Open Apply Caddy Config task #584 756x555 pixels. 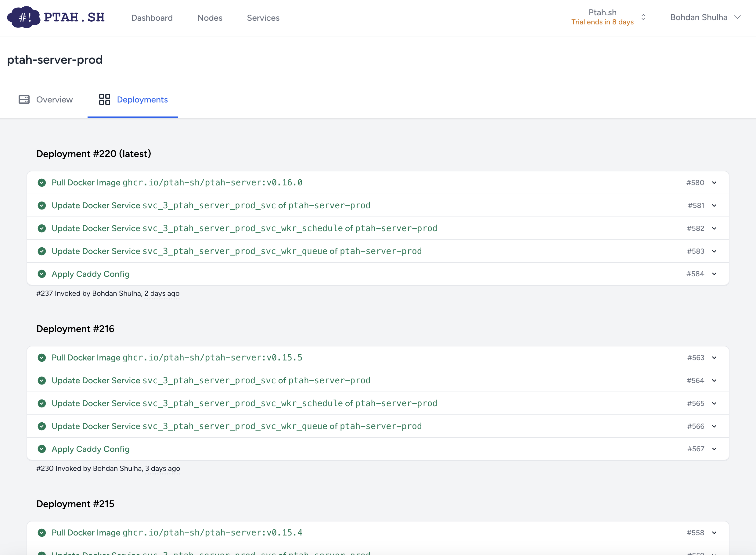[378, 274]
